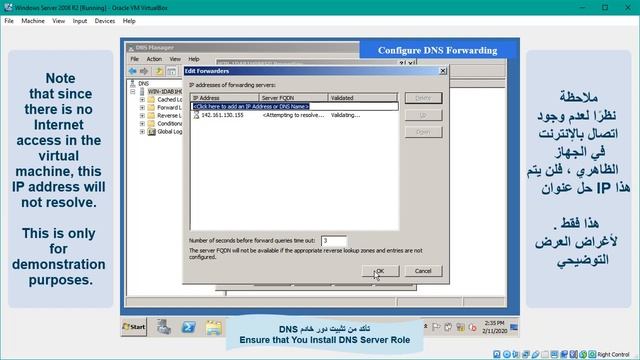Open VirtualBox Help menu
Viewport: 640px width, 360px height.
(x=129, y=21)
